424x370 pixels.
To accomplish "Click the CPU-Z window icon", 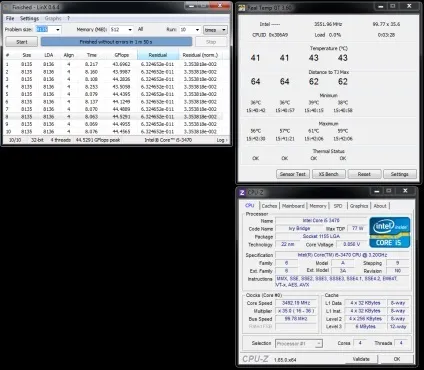I will pyautogui.click(x=242, y=193).
